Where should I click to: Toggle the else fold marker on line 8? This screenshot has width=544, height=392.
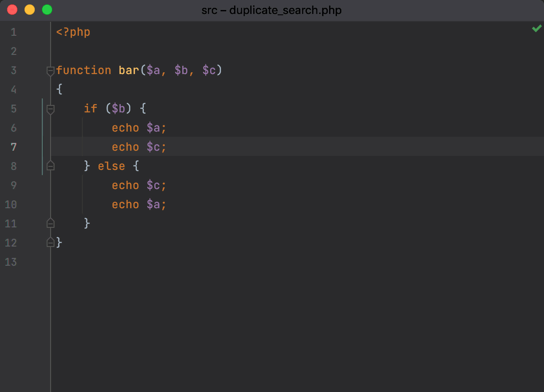coord(51,165)
